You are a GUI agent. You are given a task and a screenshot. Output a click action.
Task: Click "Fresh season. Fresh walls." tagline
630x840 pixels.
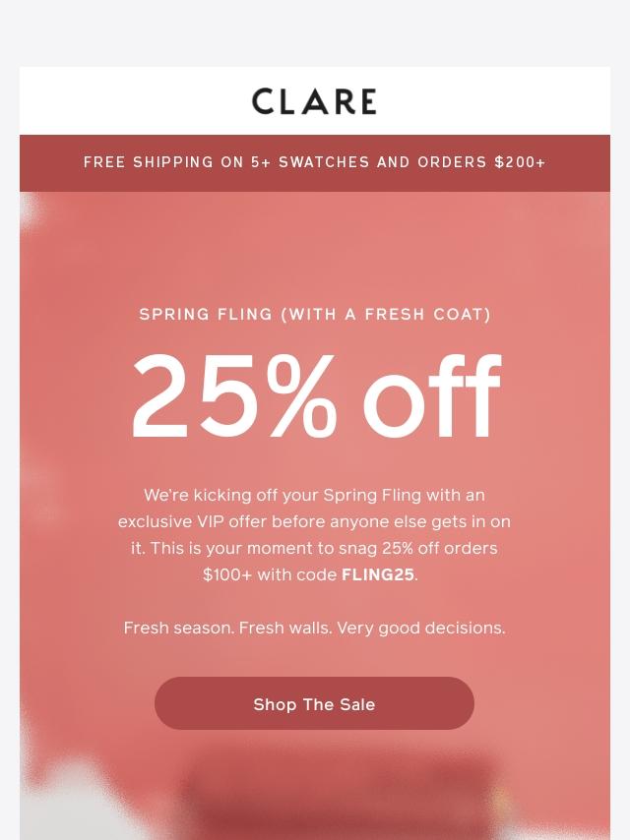point(227,628)
